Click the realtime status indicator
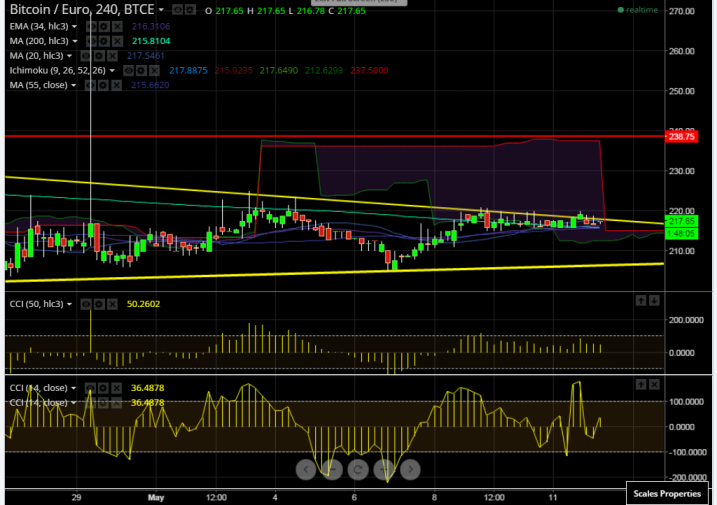Viewport: 717px width, 505px height. point(638,10)
